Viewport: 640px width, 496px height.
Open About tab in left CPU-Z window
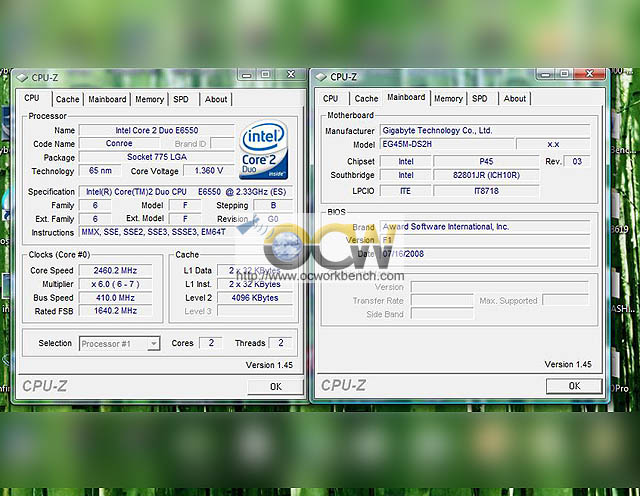click(216, 99)
